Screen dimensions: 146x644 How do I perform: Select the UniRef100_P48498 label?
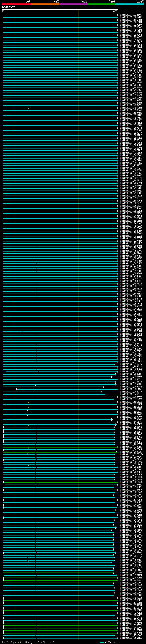(x=131, y=93)
